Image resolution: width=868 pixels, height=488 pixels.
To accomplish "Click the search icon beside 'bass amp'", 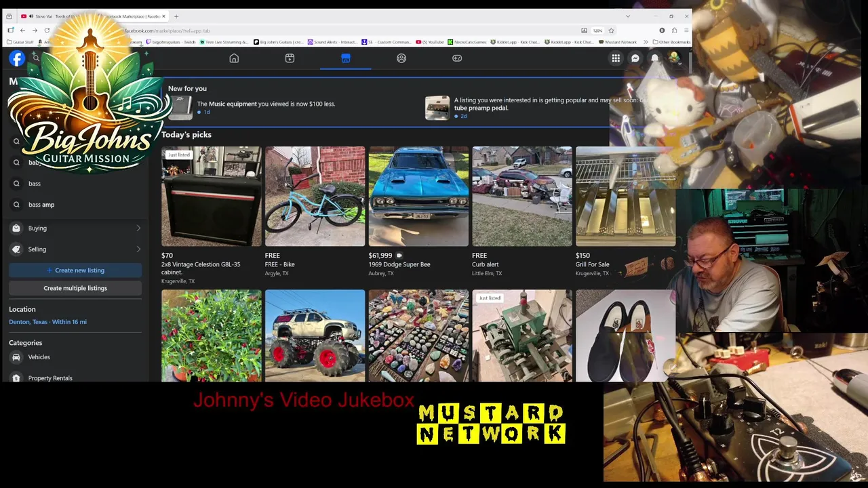I will coord(16,205).
